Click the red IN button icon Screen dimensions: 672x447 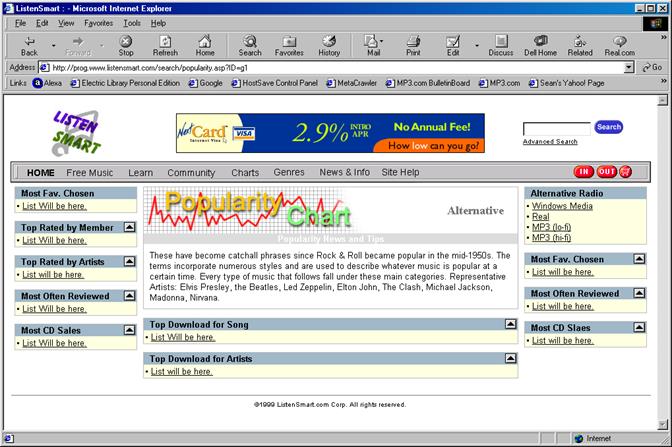(x=584, y=172)
